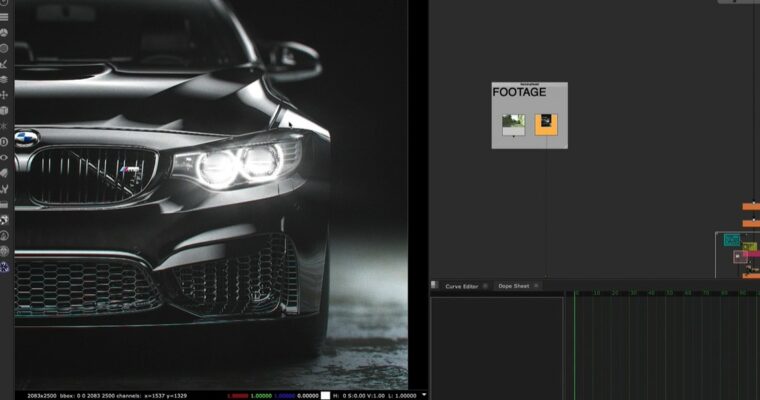Open the Other nodes menu (bar icon)
This screenshot has height=400, width=760.
tap(4, 205)
